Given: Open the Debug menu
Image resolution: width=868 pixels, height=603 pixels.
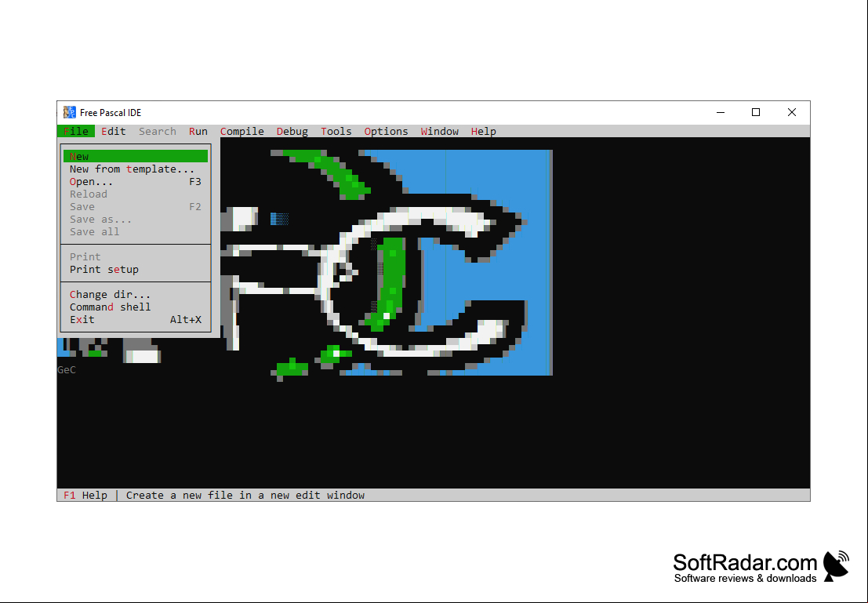Looking at the screenshot, I should click(x=292, y=131).
